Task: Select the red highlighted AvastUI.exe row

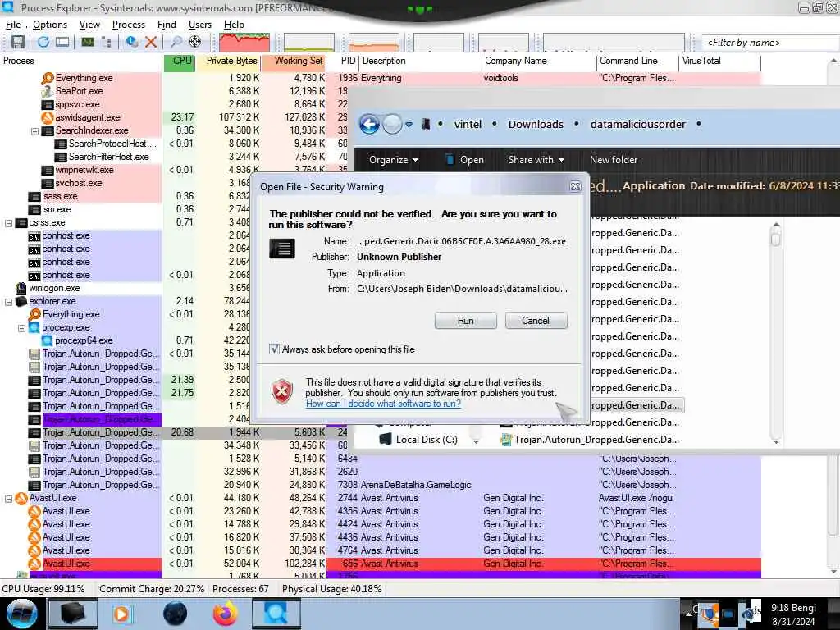Action: click(x=381, y=564)
